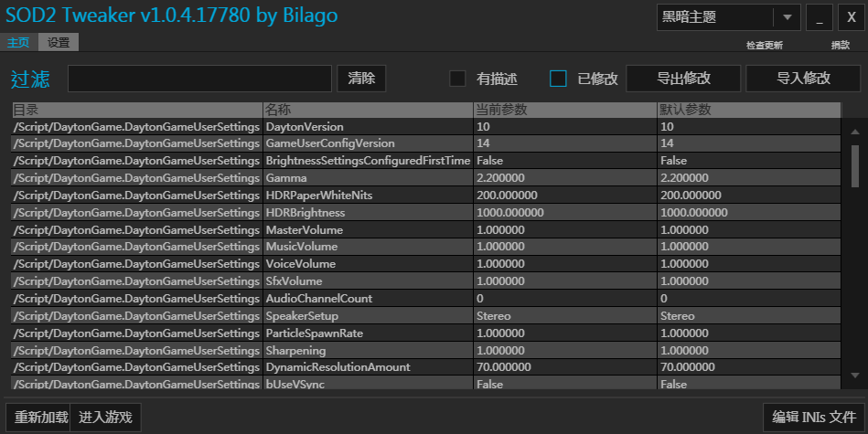Open the 编辑 INIs 文件 button
Image resolution: width=868 pixels, height=434 pixels.
(813, 418)
